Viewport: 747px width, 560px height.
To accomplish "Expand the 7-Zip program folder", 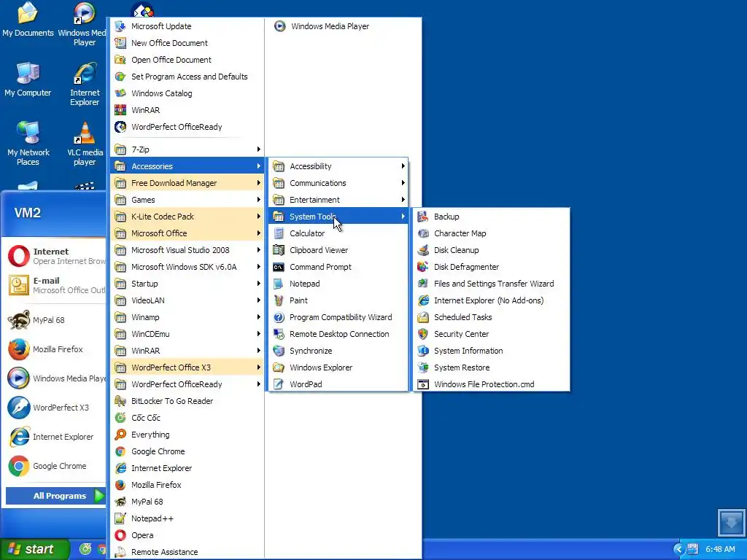I will (187, 149).
